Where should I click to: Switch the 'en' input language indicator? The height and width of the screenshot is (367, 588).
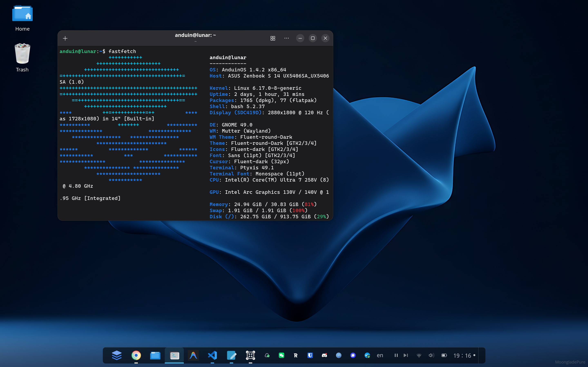[380, 355]
